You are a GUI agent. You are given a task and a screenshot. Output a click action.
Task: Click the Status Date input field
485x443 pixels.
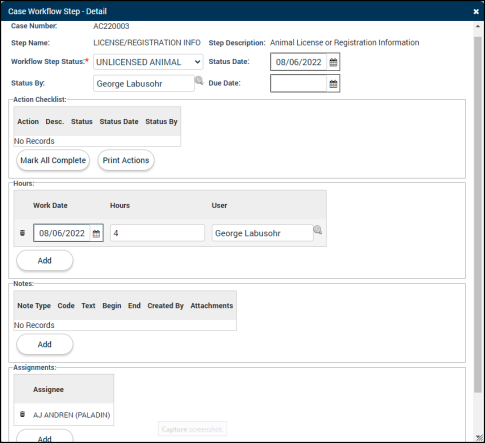[x=298, y=62]
